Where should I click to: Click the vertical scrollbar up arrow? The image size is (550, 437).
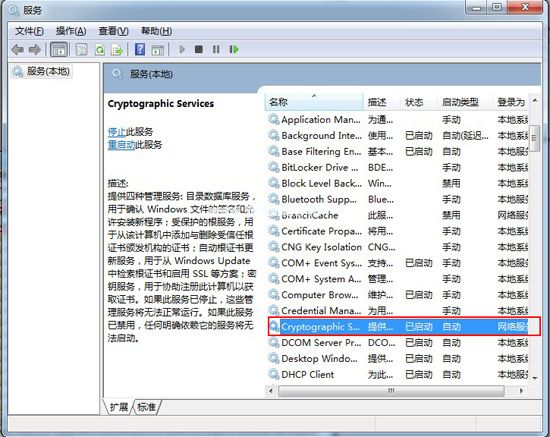(x=535, y=101)
